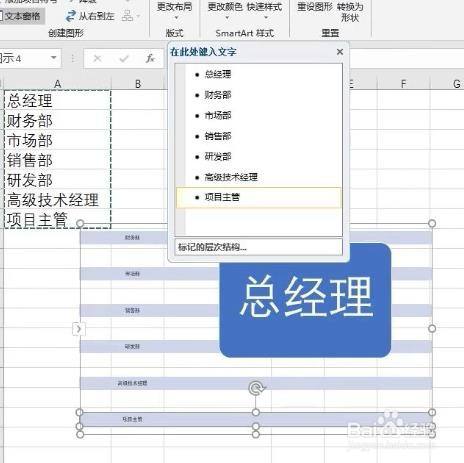Open the Name Box dropdown arrow
The image size is (464, 463).
click(53, 58)
